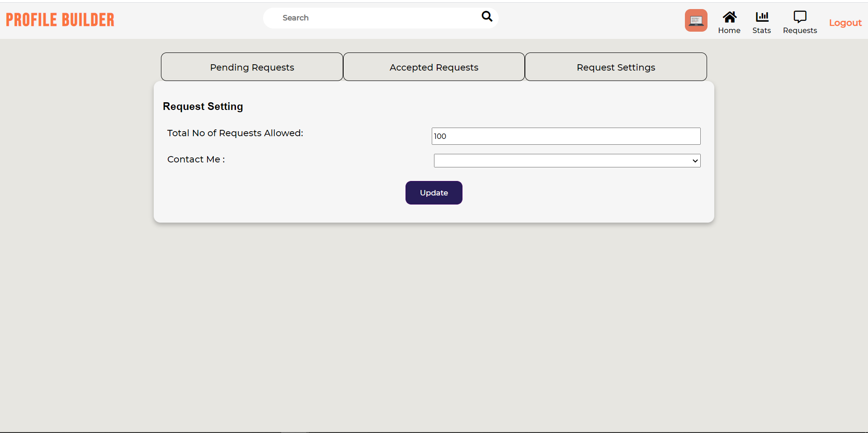Click the orange profile avatar icon
This screenshot has height=433, width=868.
(x=696, y=20)
